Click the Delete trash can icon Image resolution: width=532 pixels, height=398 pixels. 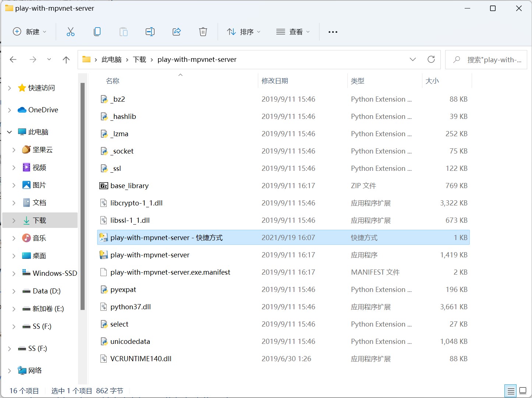pos(203,32)
